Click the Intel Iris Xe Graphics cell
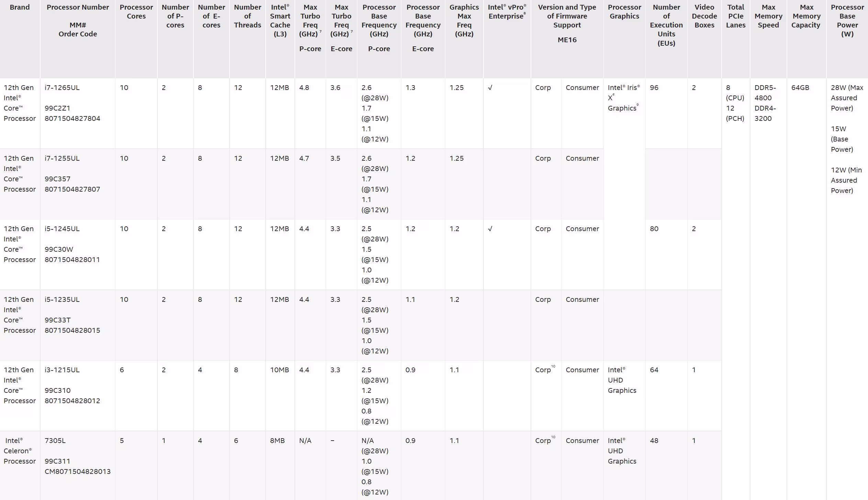This screenshot has width=868, height=500. (x=624, y=98)
